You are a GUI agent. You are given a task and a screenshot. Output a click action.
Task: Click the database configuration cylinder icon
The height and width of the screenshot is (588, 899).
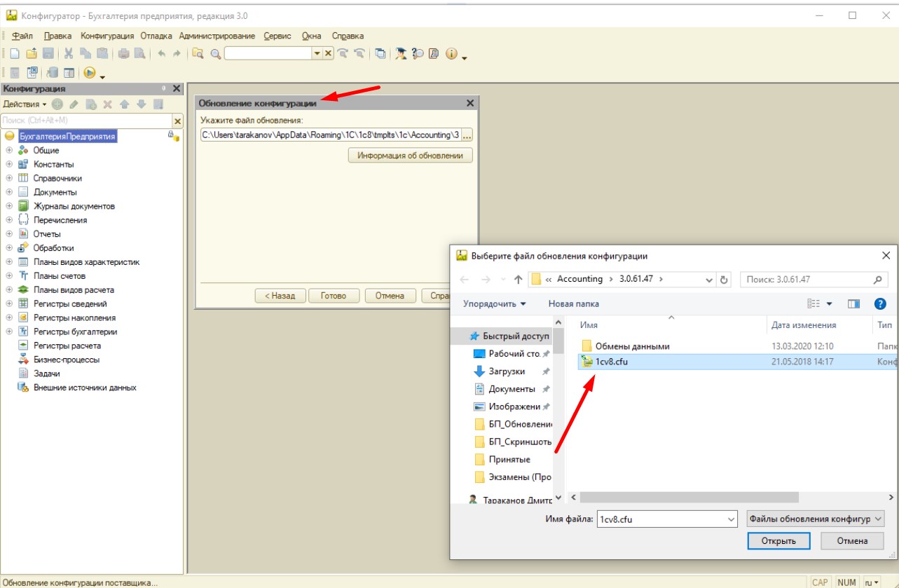pos(53,72)
